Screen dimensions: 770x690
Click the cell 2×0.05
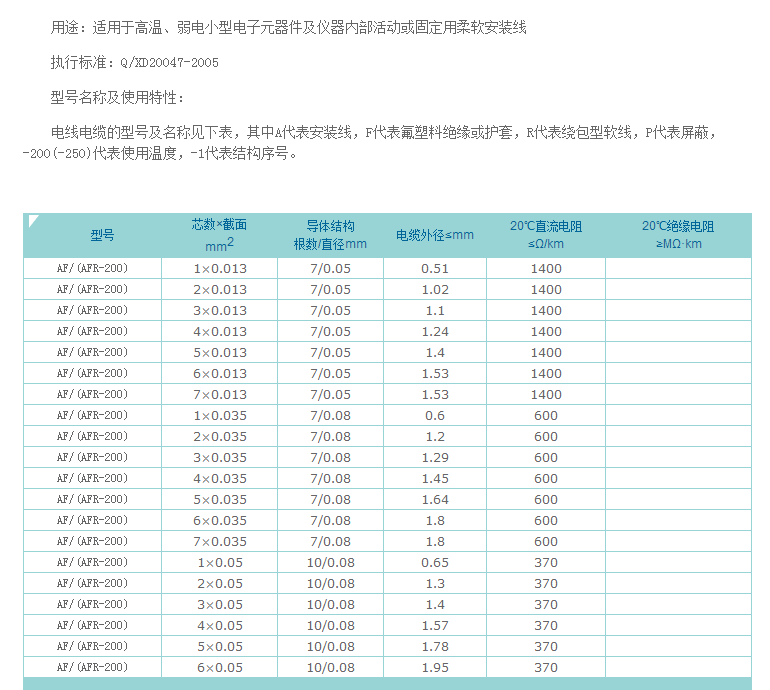[220, 584]
